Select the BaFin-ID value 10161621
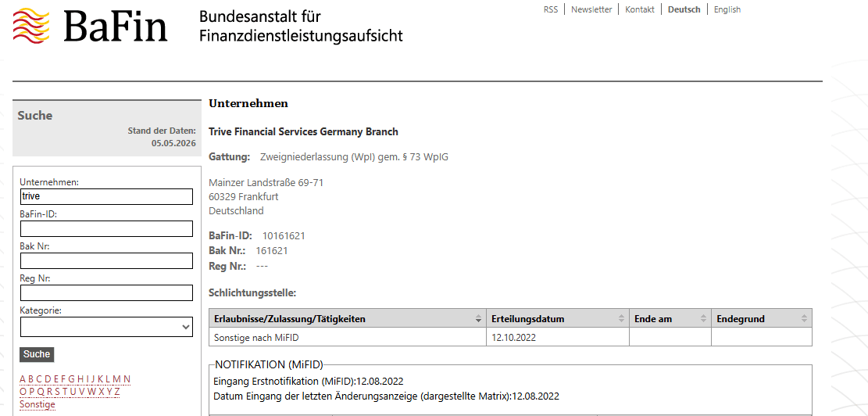 tap(284, 236)
